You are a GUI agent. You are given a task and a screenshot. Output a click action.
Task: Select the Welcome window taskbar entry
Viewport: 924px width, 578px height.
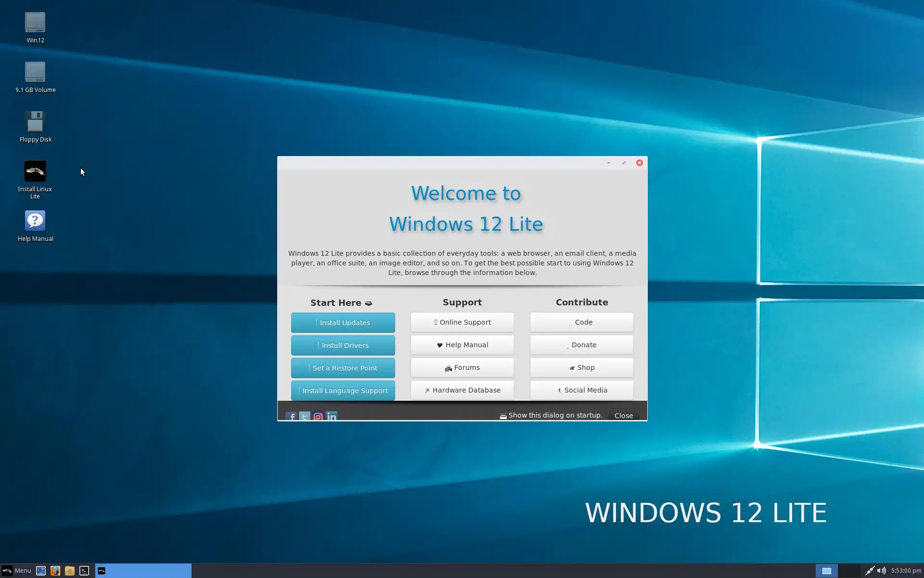pyautogui.click(x=143, y=571)
